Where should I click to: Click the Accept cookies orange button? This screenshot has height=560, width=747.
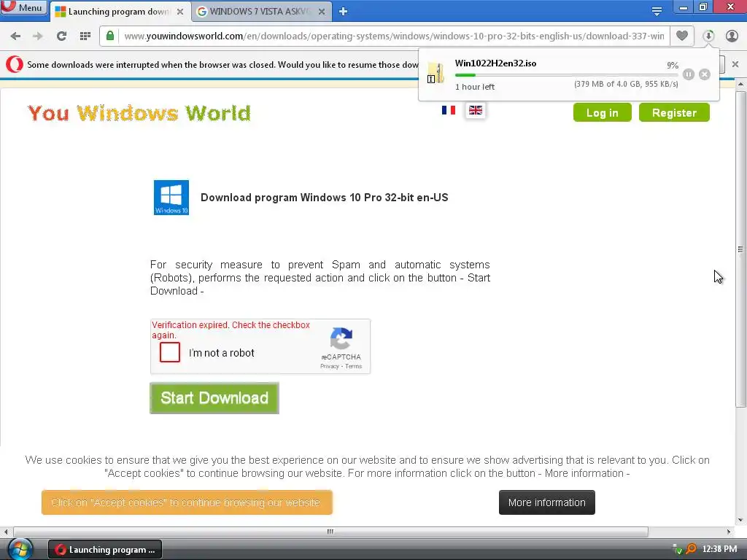[x=187, y=502]
